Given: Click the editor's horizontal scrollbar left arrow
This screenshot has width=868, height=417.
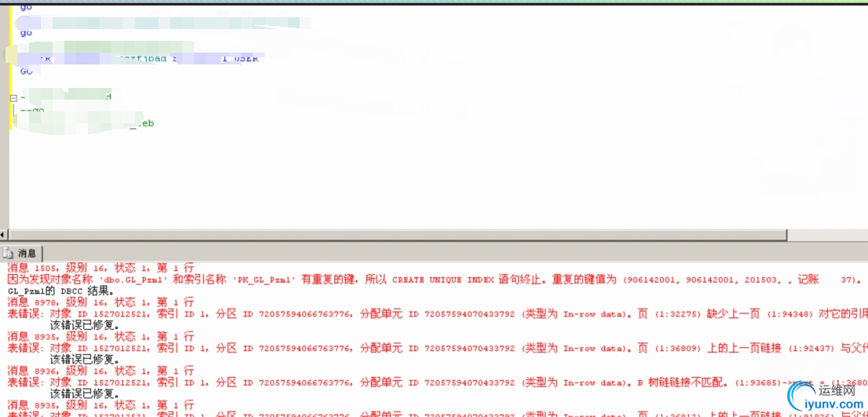Looking at the screenshot, I should [4, 235].
